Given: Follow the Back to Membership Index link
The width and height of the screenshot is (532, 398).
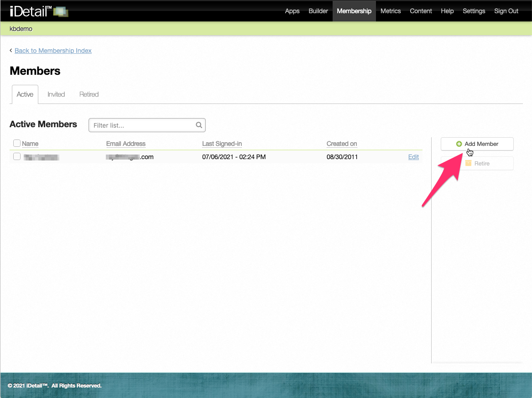Looking at the screenshot, I should (x=53, y=51).
